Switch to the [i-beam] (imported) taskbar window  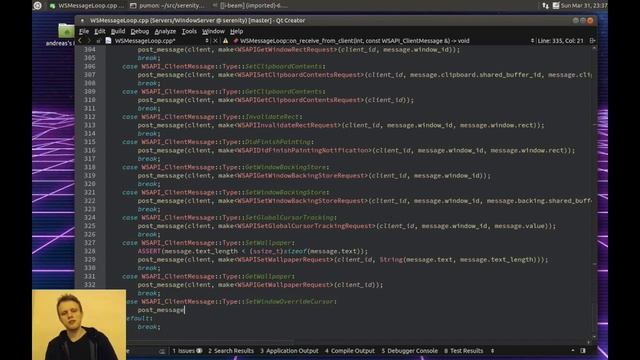[x=250, y=6]
